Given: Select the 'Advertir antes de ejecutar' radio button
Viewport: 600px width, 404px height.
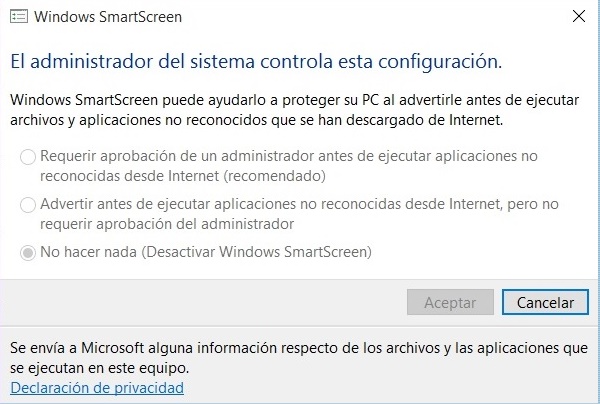Looking at the screenshot, I should pyautogui.click(x=26, y=205).
